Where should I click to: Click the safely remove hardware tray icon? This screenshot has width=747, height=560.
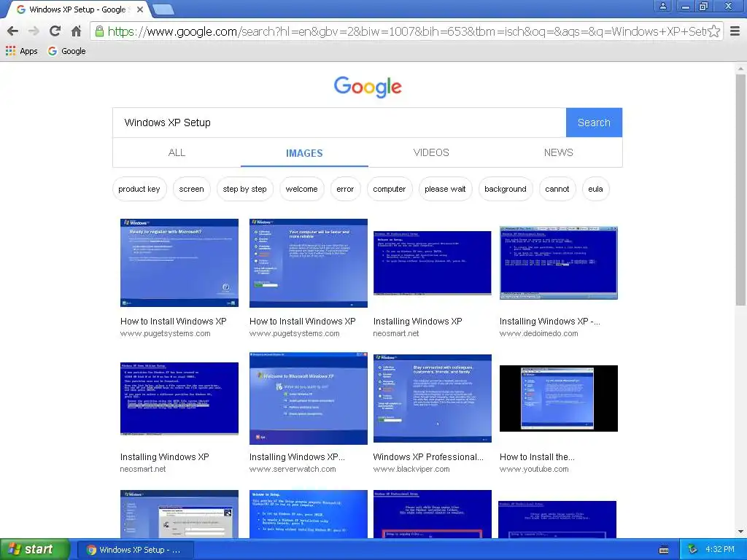pyautogui.click(x=693, y=550)
